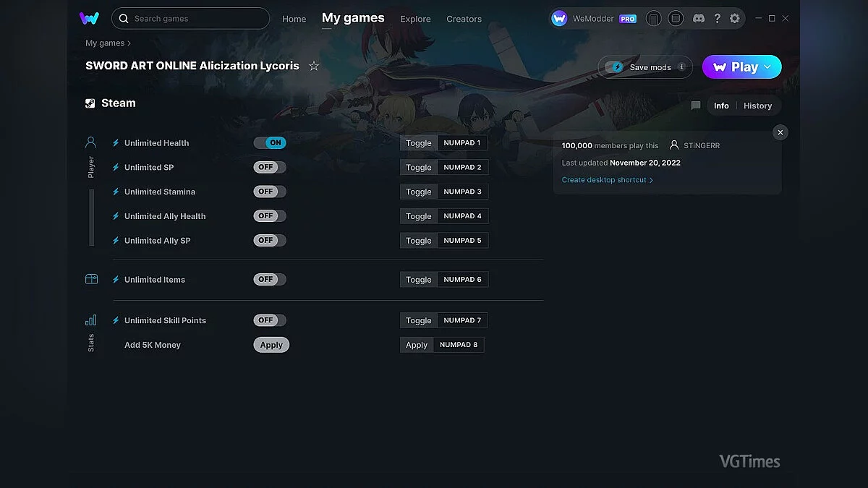Screen dimensions: 868x488
Task: Click the SWORD ART ONLINE game title
Action: [192, 66]
